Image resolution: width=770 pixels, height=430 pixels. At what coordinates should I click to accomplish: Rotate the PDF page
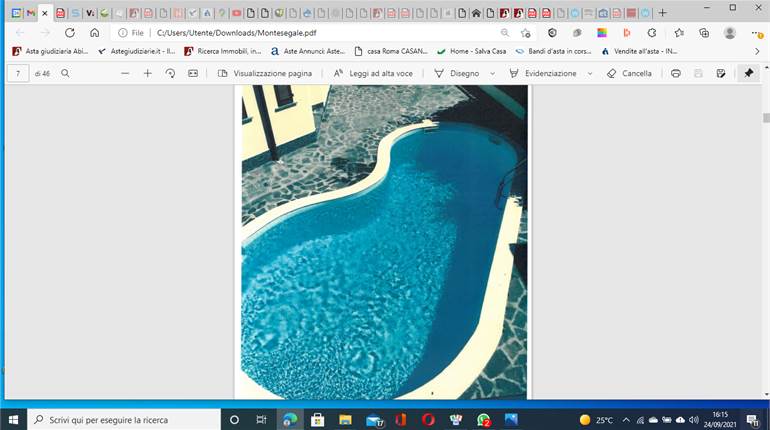(x=170, y=73)
